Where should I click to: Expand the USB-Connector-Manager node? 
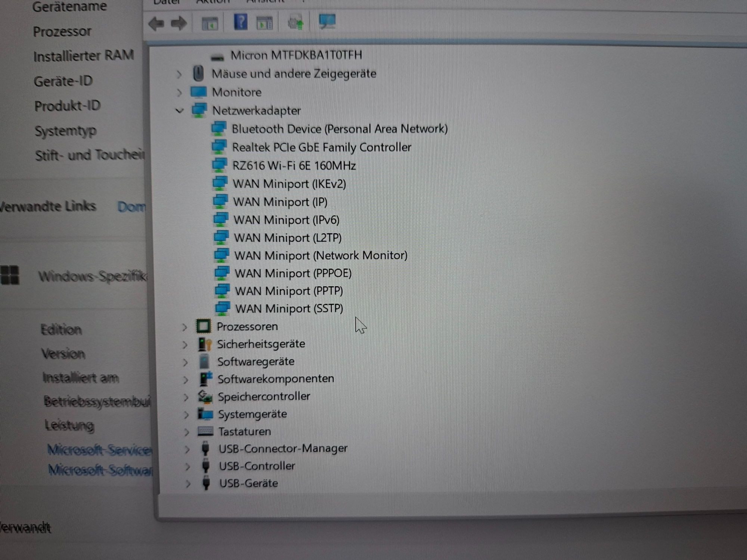tap(187, 449)
